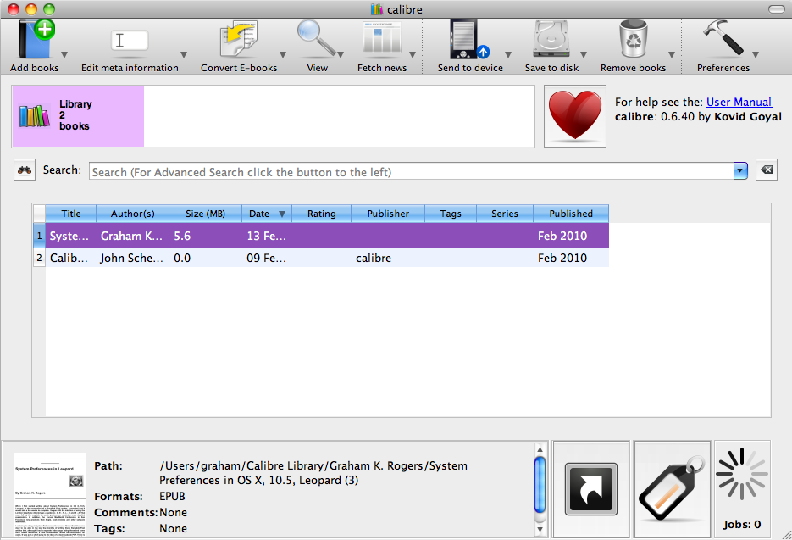Select the John Sche... author cell
Image resolution: width=792 pixels, height=540 pixels.
click(132, 258)
